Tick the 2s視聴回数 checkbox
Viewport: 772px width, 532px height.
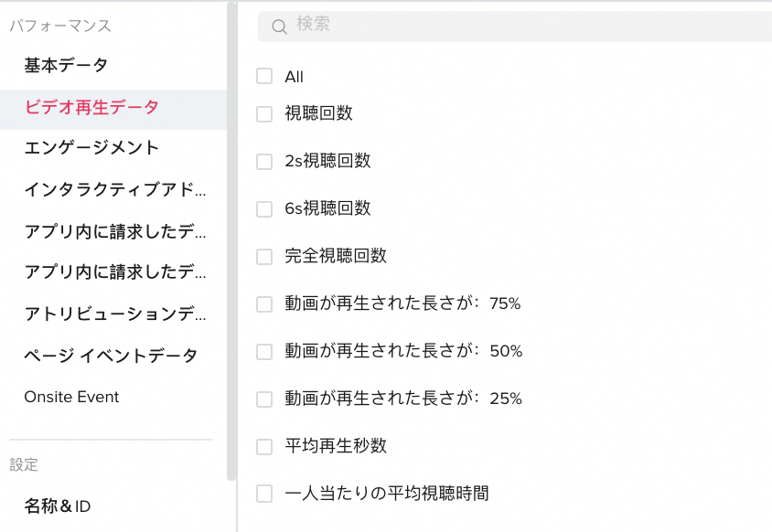pyautogui.click(x=264, y=162)
